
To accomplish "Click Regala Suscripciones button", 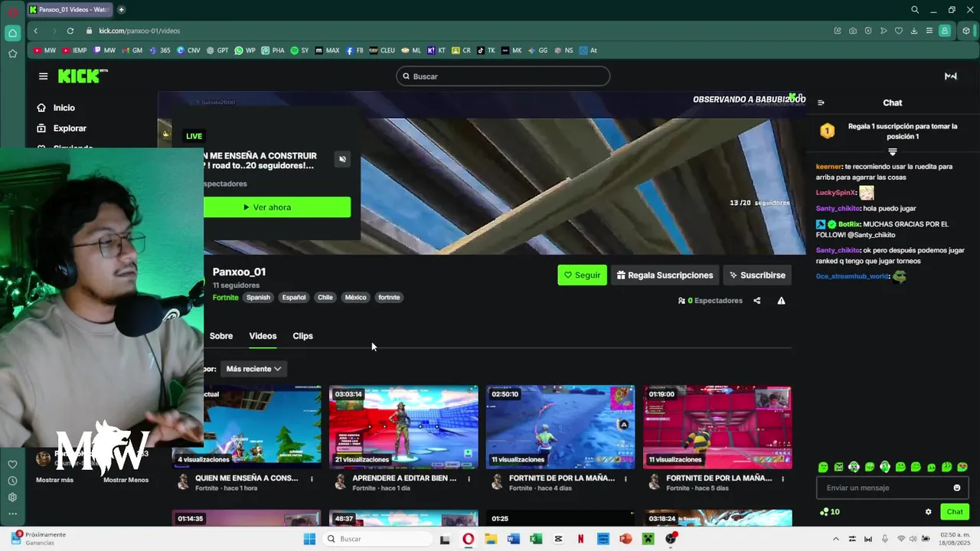I will pyautogui.click(x=665, y=275).
